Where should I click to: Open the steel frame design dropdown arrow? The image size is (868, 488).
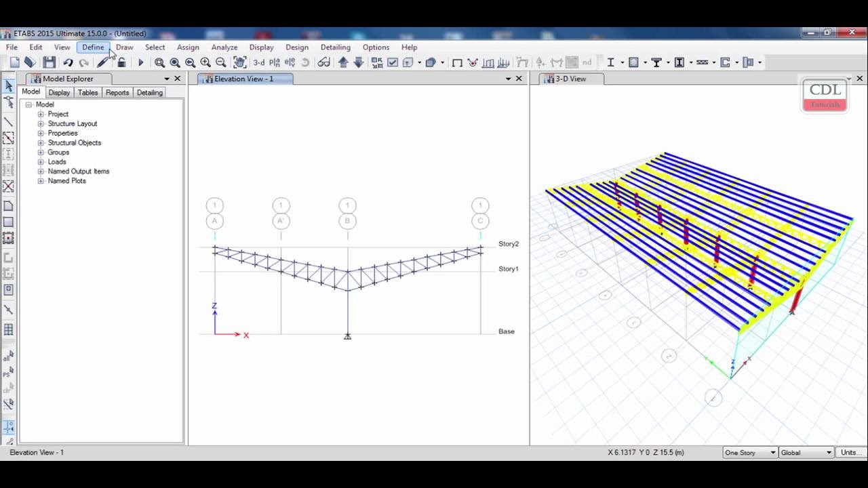(667, 62)
